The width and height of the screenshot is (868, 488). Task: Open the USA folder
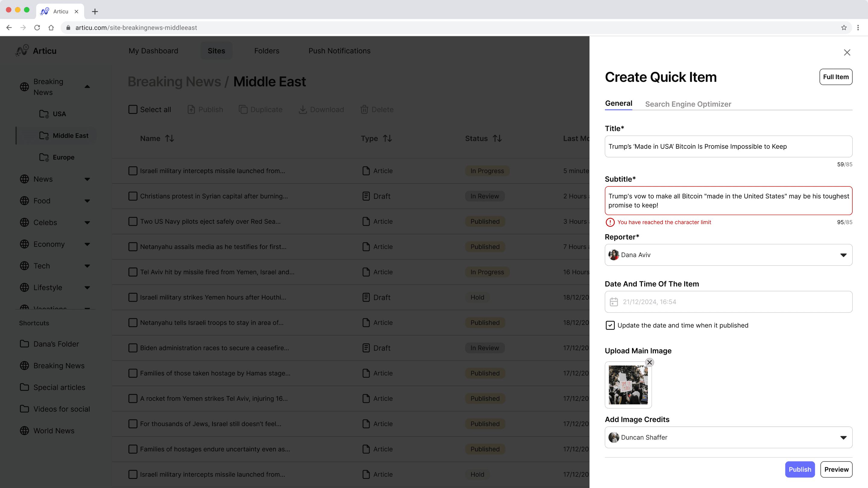click(52, 114)
